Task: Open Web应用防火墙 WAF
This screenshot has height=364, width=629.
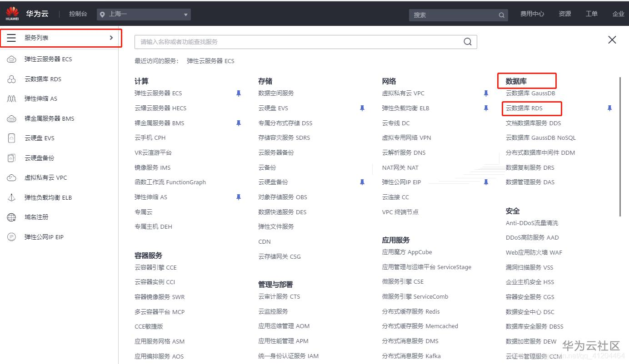Action: click(x=534, y=252)
